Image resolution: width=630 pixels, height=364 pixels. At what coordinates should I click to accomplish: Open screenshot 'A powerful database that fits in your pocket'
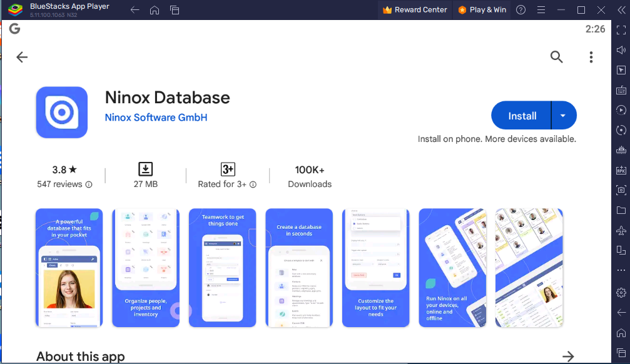point(69,268)
